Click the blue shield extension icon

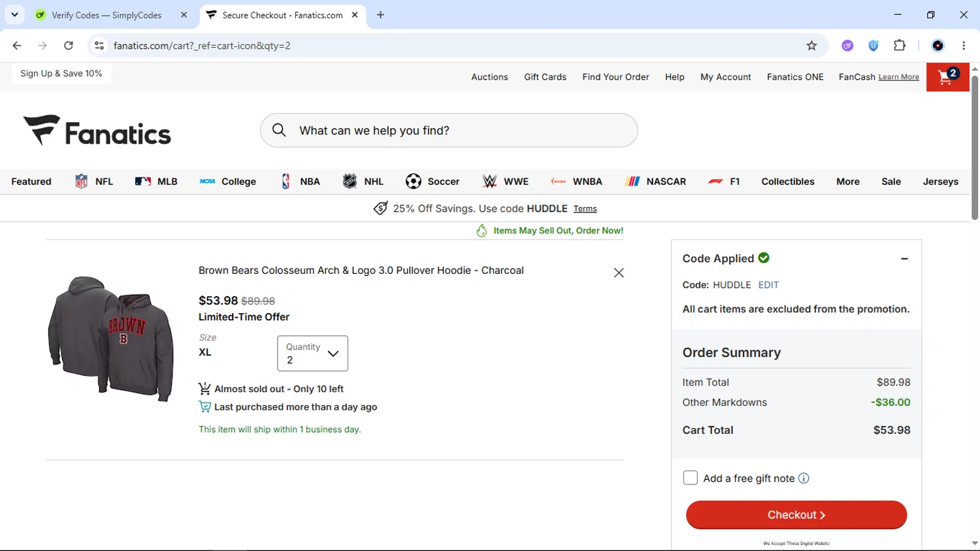pyautogui.click(x=874, y=46)
